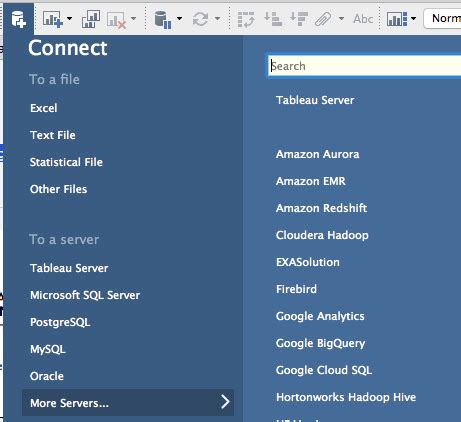
Task: Connect to PostgreSQL
Action: (x=60, y=322)
